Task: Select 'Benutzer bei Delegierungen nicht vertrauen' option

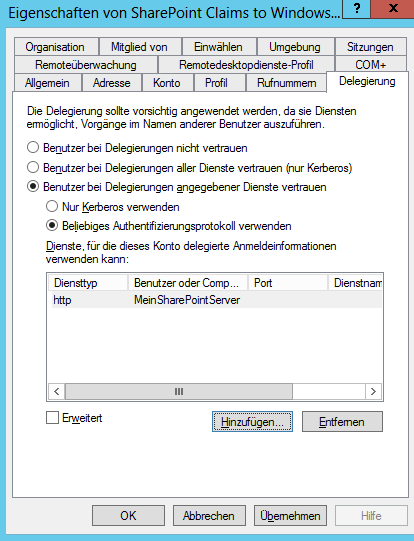Action: (x=33, y=148)
